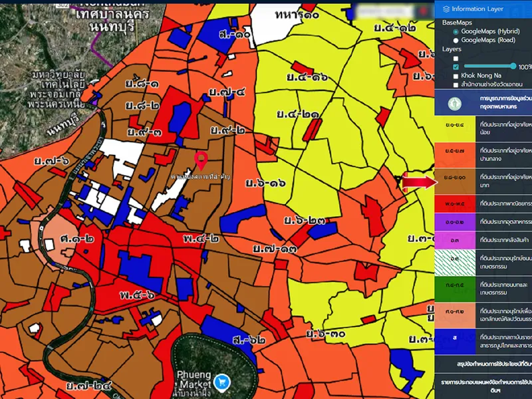Enable the last layer checkbox under Khok Nong Na

tap(456, 84)
